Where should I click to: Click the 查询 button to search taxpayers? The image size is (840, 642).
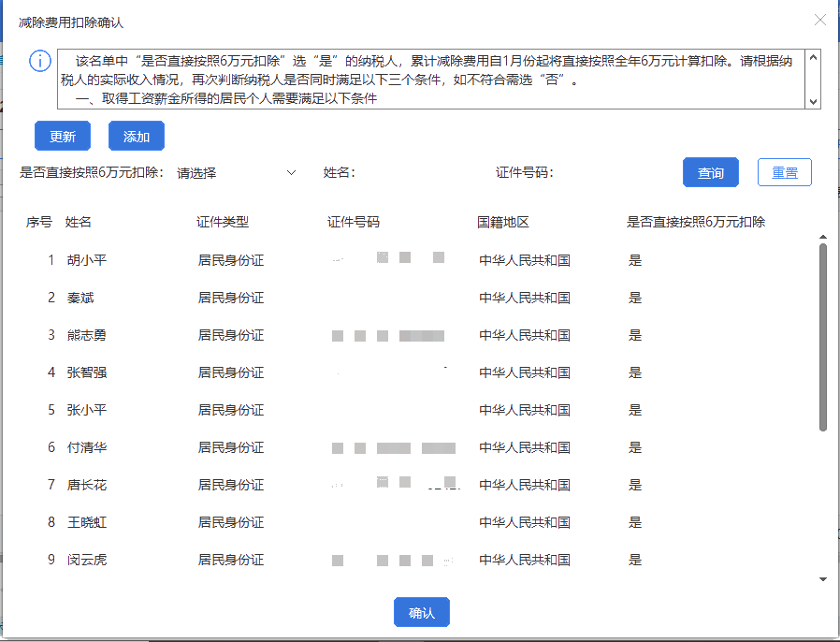coord(709,171)
